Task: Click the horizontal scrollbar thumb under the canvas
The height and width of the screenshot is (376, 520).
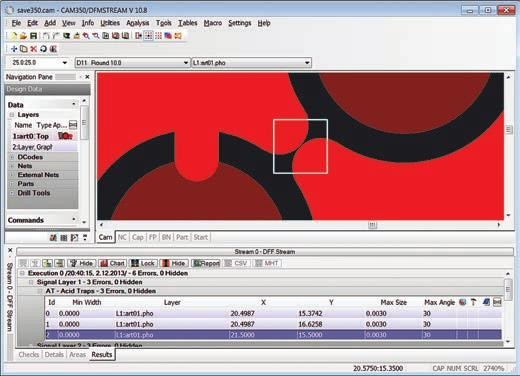Action: pyautogui.click(x=372, y=225)
